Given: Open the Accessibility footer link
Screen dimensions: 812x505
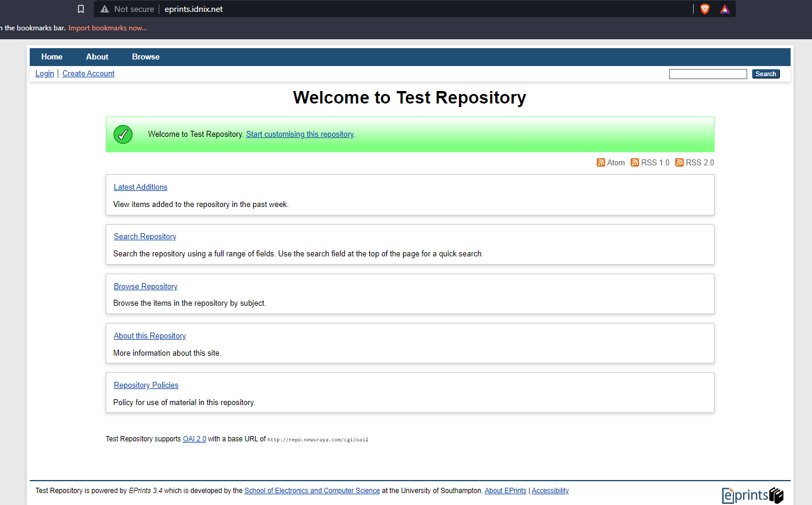Looking at the screenshot, I should coord(550,491).
